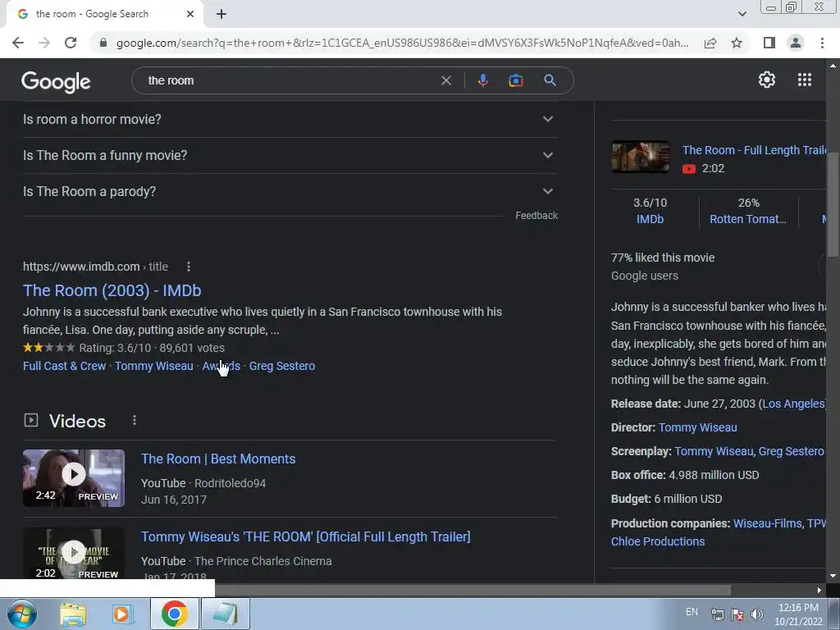
Task: Click the Feedback link
Action: (x=536, y=216)
